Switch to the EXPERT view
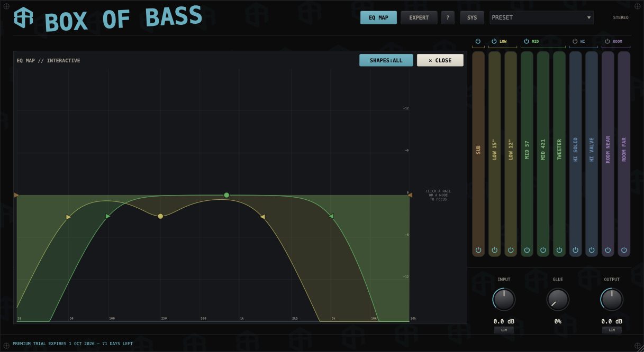Screen dimensions: 644x352 [419, 17]
